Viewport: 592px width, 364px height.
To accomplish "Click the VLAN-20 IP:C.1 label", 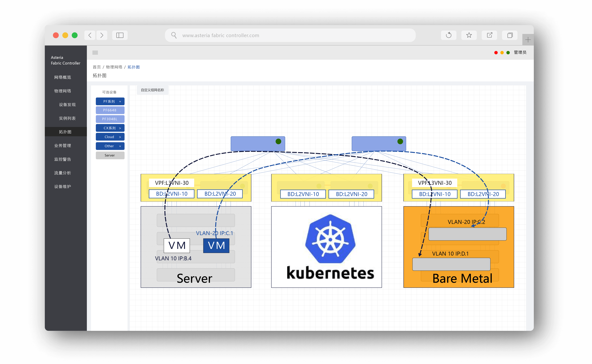I will (x=214, y=233).
